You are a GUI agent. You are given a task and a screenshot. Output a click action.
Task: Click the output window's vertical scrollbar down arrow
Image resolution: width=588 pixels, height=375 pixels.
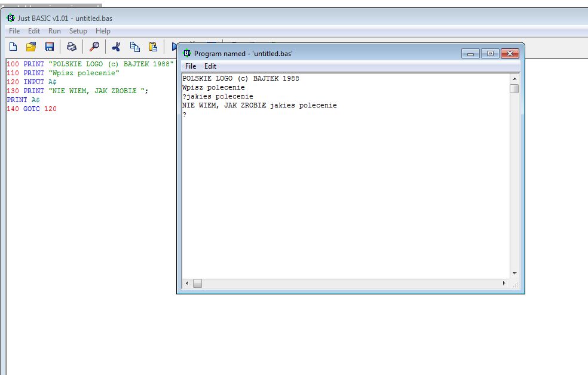514,273
